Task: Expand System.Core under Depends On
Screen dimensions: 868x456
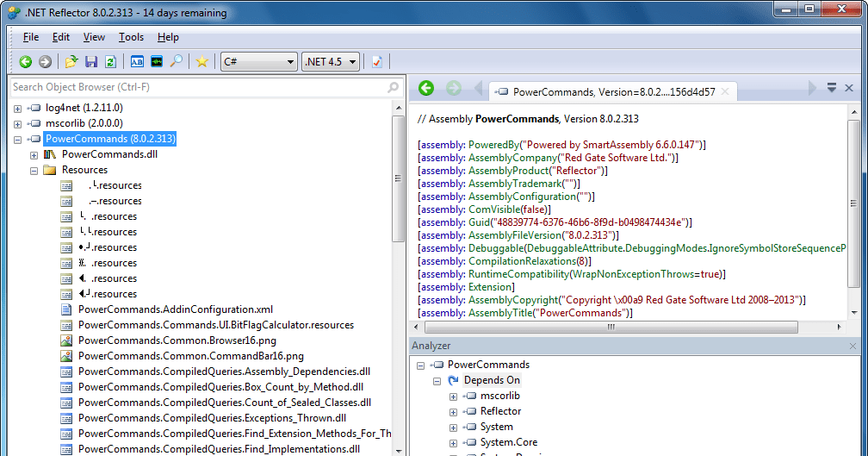Action: point(453,443)
